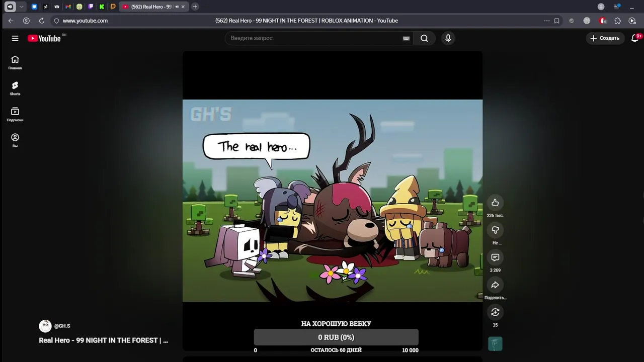
Task: Share the Short via Поделиться
Action: coord(495,285)
